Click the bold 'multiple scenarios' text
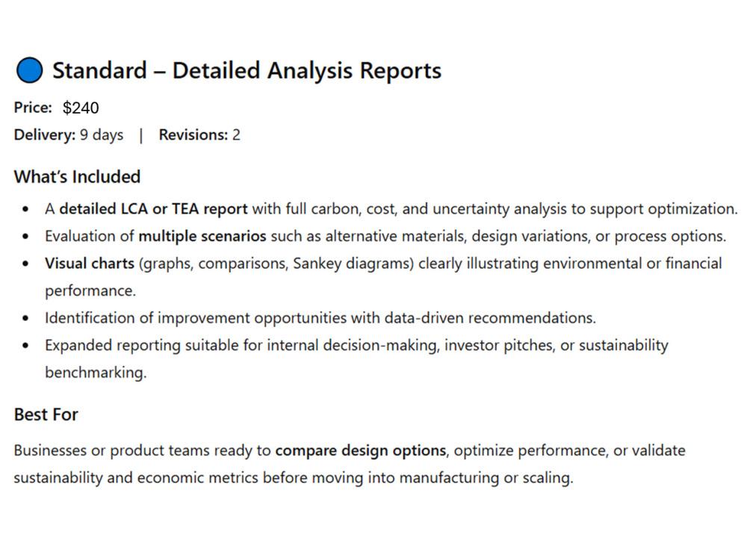 202,236
